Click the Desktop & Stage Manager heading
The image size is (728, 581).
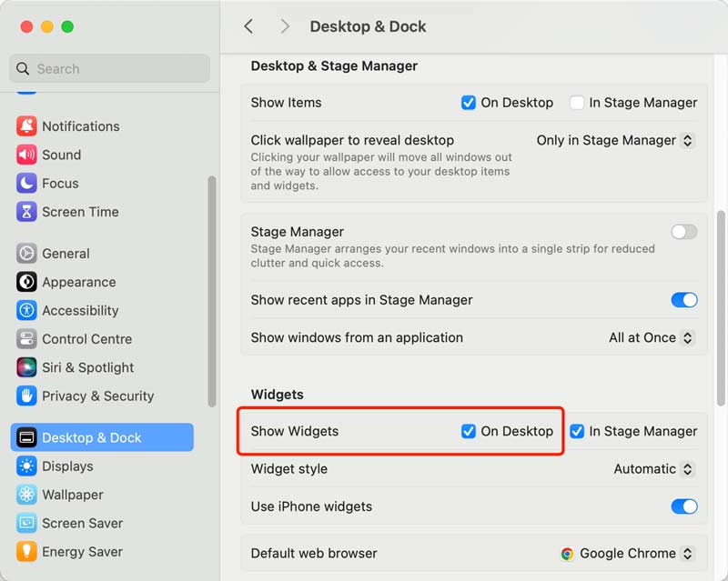coord(334,65)
